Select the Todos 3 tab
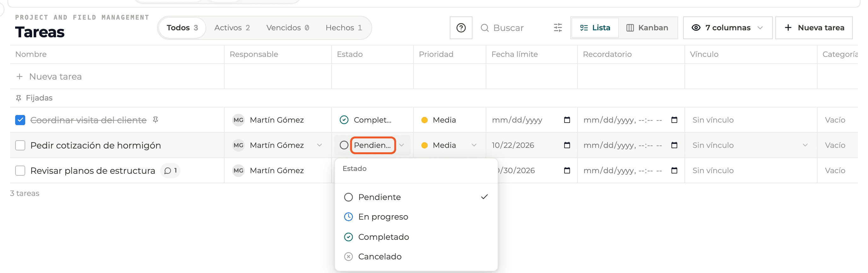Viewport: 868px width, 273px height. pos(182,28)
